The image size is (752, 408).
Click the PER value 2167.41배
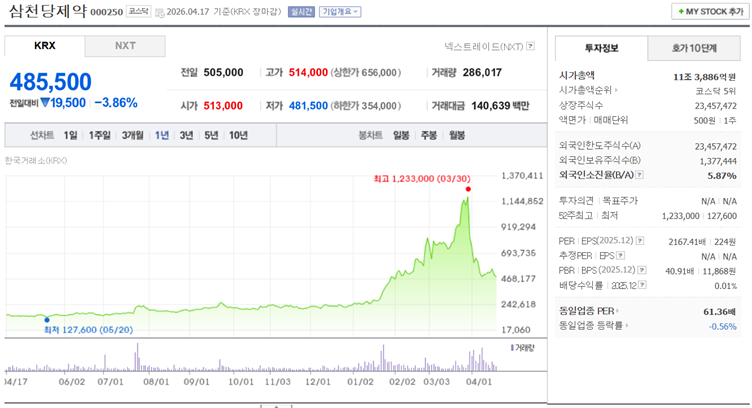[687, 242]
